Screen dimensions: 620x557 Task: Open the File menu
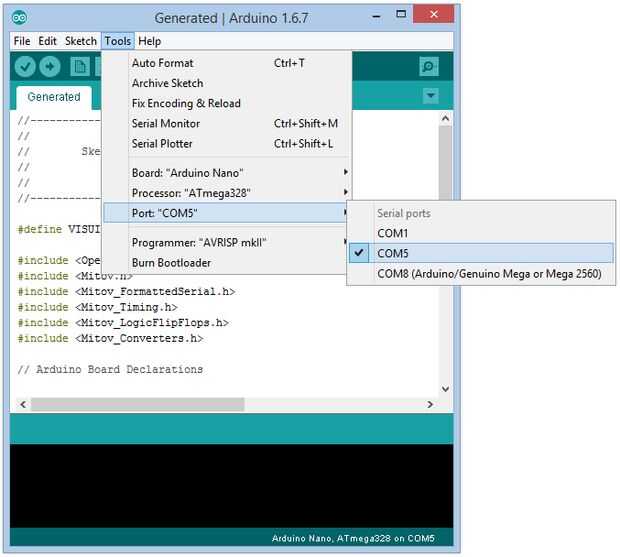click(x=22, y=41)
